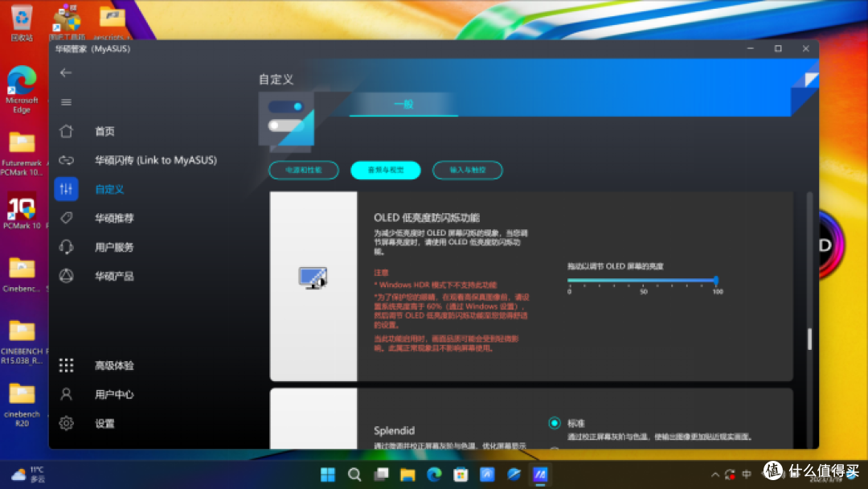The width and height of the screenshot is (868, 489).
Task: Open 设置 gear icon
Action: (x=66, y=423)
